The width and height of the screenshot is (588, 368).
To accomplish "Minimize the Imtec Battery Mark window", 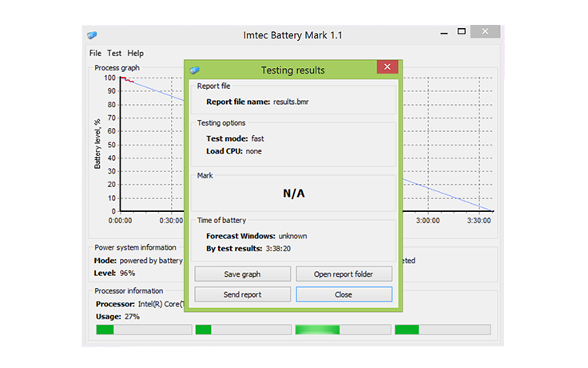I will (x=444, y=32).
